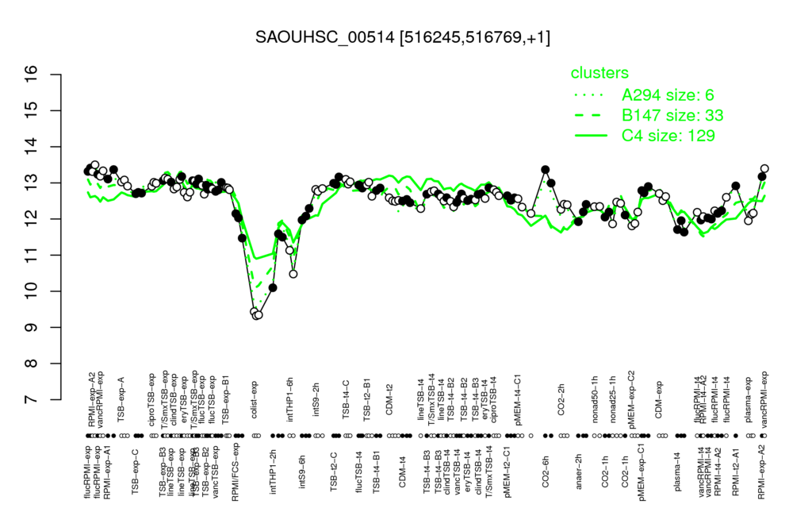Select y-axis tick label 12
812x508 pixels.
coord(31,219)
